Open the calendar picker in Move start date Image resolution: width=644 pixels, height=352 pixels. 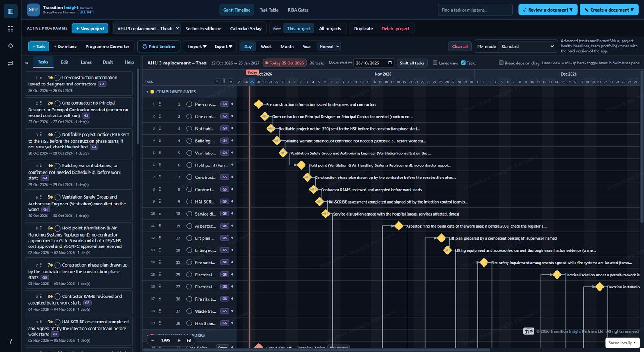click(x=390, y=63)
